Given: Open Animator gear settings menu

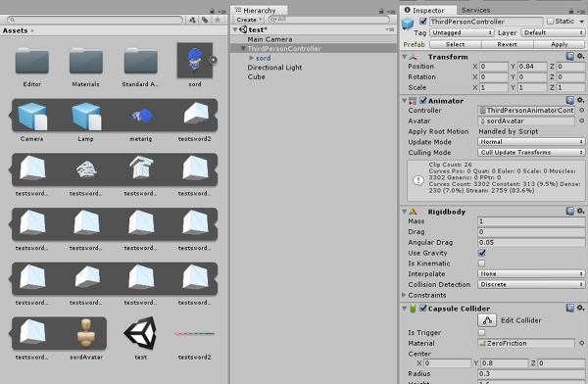Looking at the screenshot, I should (580, 100).
